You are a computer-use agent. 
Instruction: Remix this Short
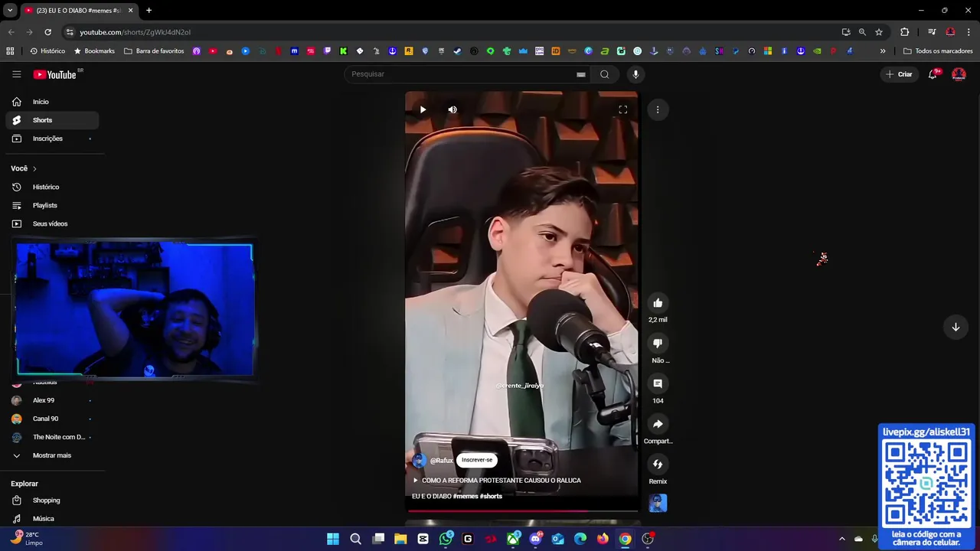pyautogui.click(x=658, y=464)
